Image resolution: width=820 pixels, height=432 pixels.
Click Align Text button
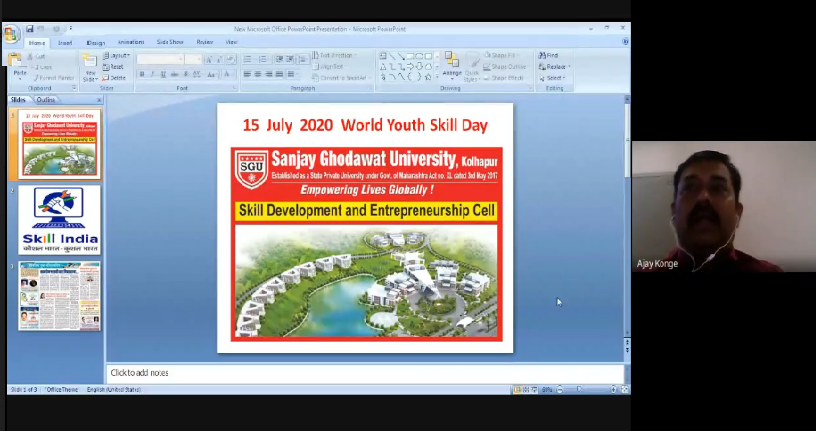click(x=329, y=67)
